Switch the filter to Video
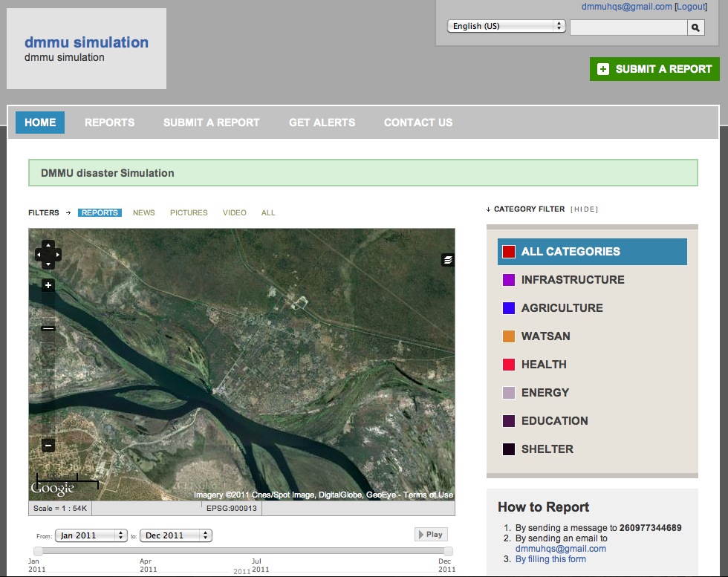Viewport: 728px width, 577px height. 234,213
